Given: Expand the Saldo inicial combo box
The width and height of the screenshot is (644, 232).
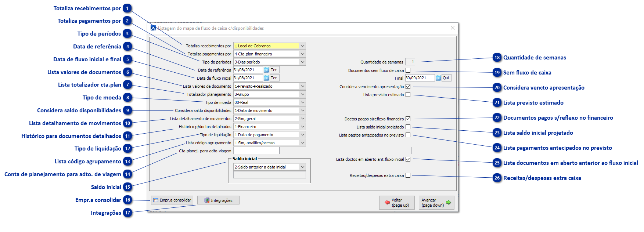Looking at the screenshot, I should pyautogui.click(x=302, y=167).
